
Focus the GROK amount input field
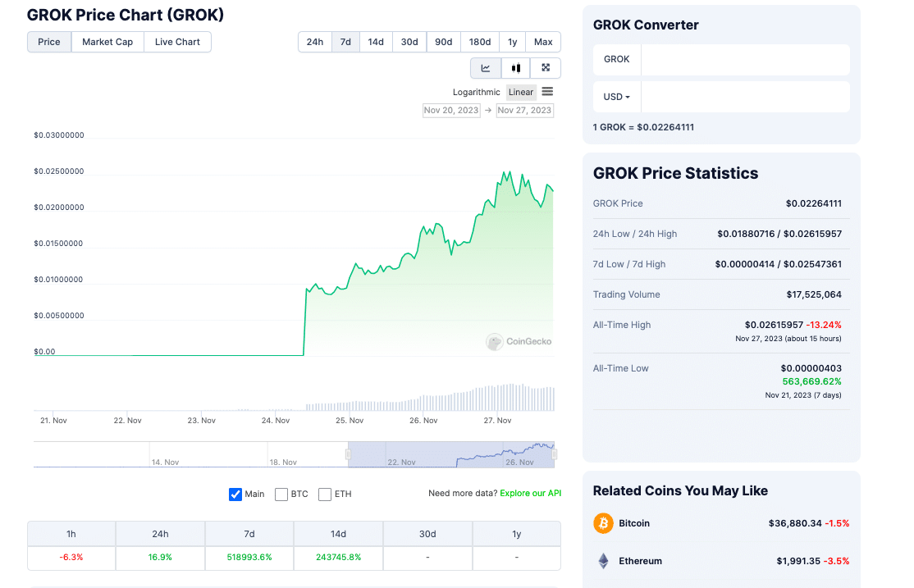pyautogui.click(x=745, y=59)
